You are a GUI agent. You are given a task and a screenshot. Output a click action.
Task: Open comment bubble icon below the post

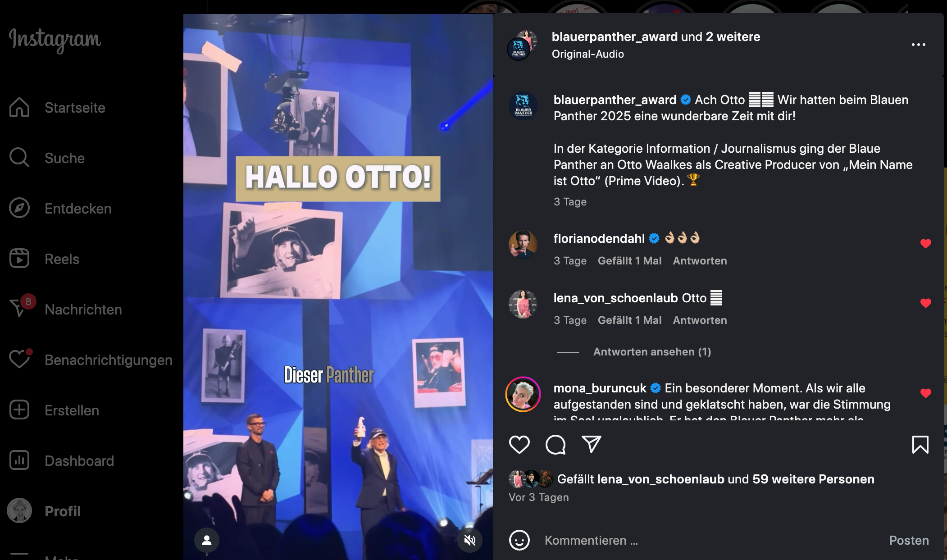pyautogui.click(x=555, y=445)
